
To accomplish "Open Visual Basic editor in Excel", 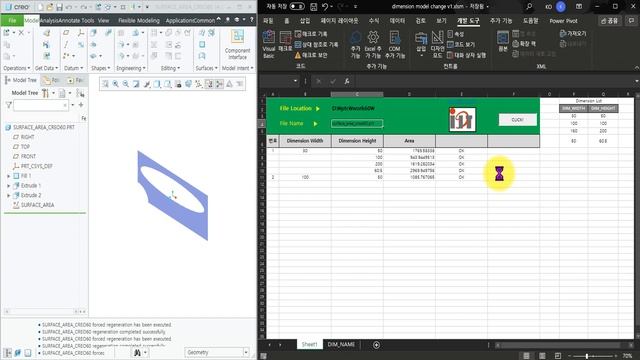I will point(269,44).
